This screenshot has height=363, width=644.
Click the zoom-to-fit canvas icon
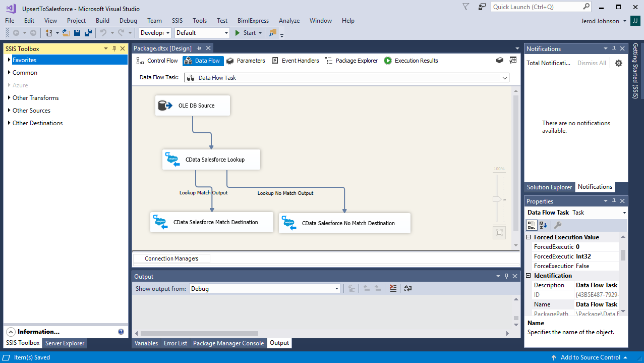(x=499, y=233)
